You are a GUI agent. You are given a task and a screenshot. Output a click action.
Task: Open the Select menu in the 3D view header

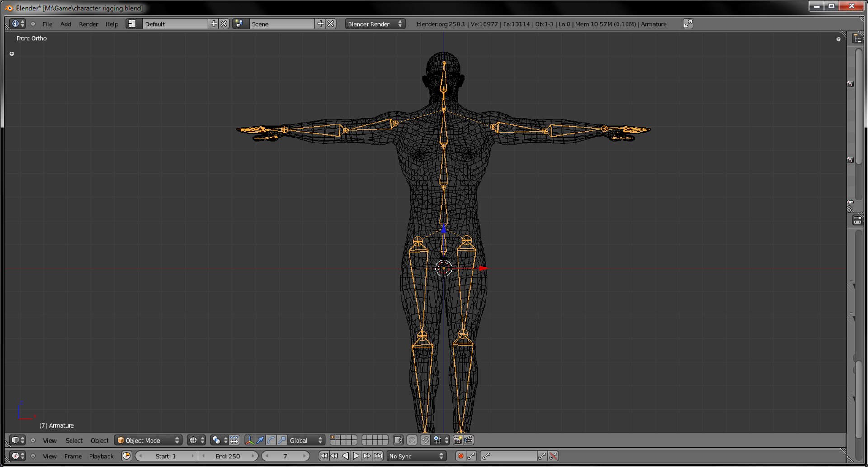[x=74, y=440]
